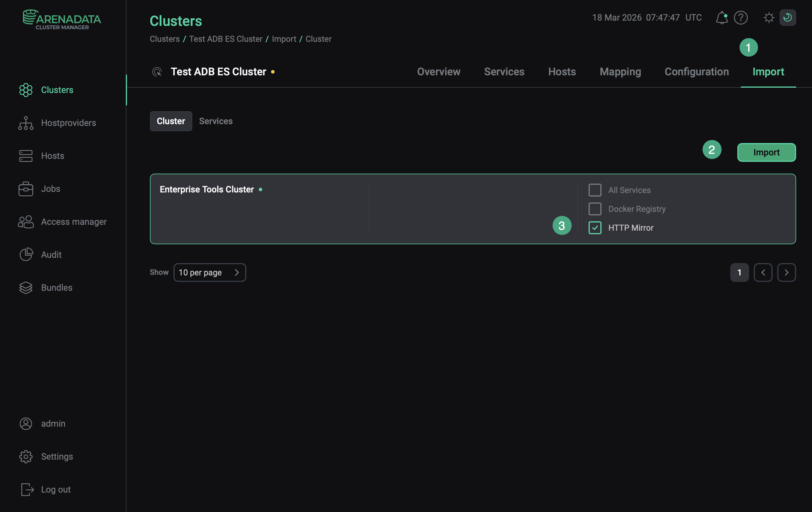The width and height of the screenshot is (812, 512).
Task: Select the Services sub-tab next to Cluster
Action: point(215,121)
